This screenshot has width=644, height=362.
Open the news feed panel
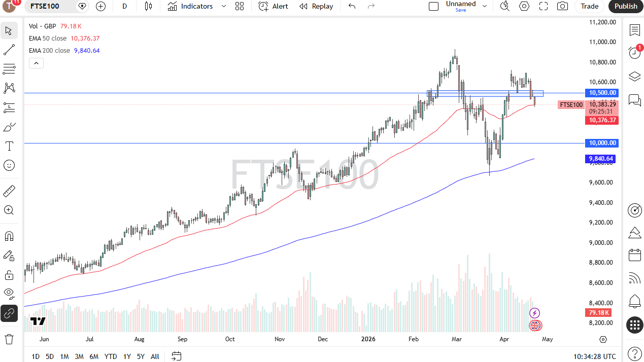[x=634, y=278]
